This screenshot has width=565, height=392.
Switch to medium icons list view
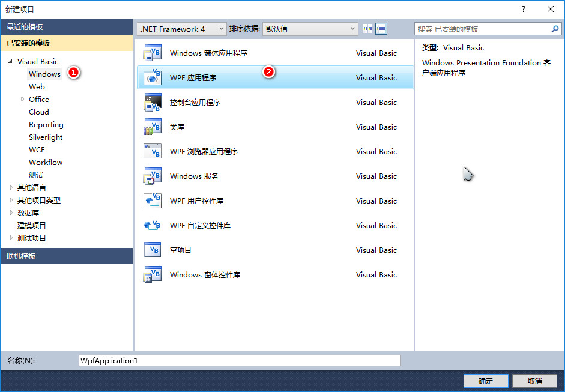coord(381,29)
